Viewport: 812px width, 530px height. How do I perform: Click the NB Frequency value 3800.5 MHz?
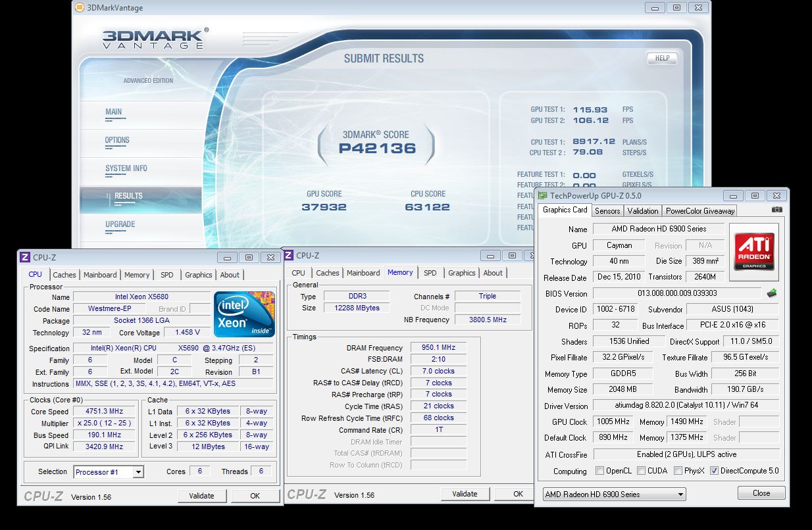pyautogui.click(x=487, y=320)
